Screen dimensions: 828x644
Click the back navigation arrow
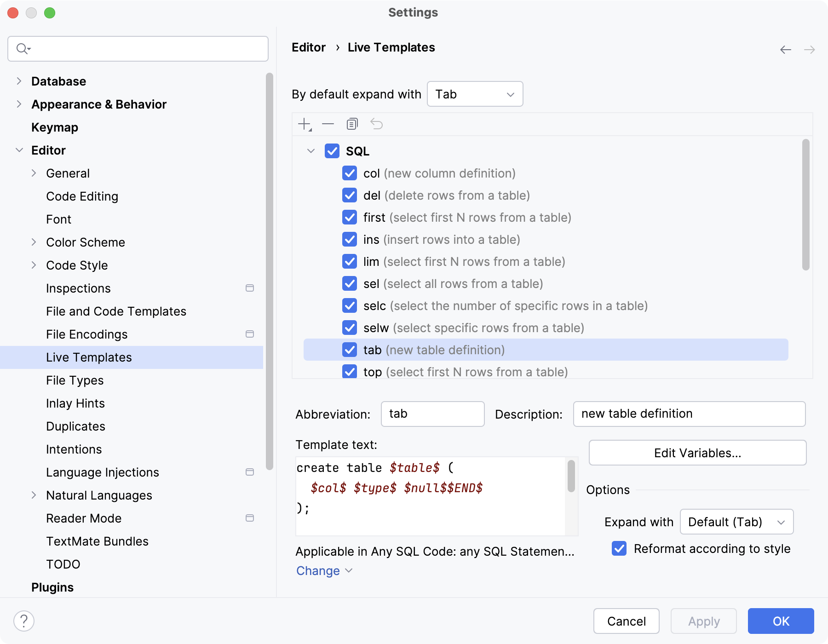(786, 50)
